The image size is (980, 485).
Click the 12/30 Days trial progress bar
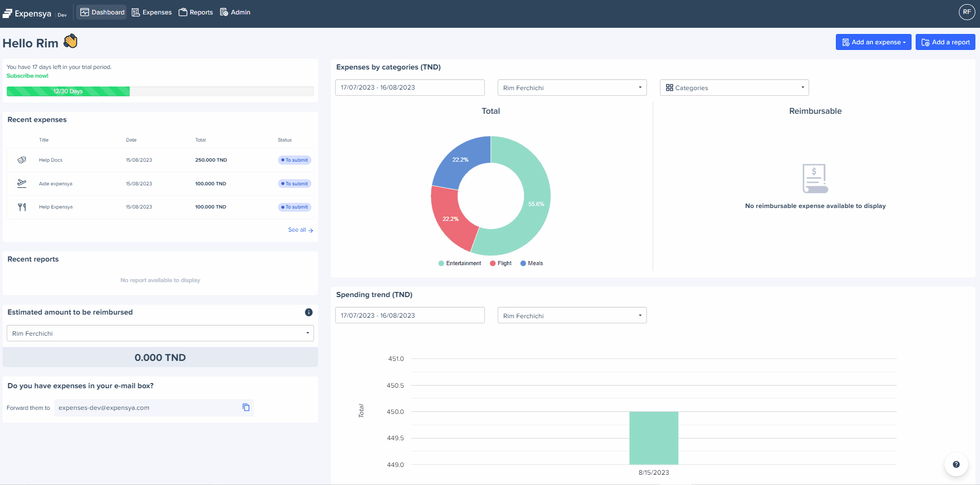[x=68, y=91]
